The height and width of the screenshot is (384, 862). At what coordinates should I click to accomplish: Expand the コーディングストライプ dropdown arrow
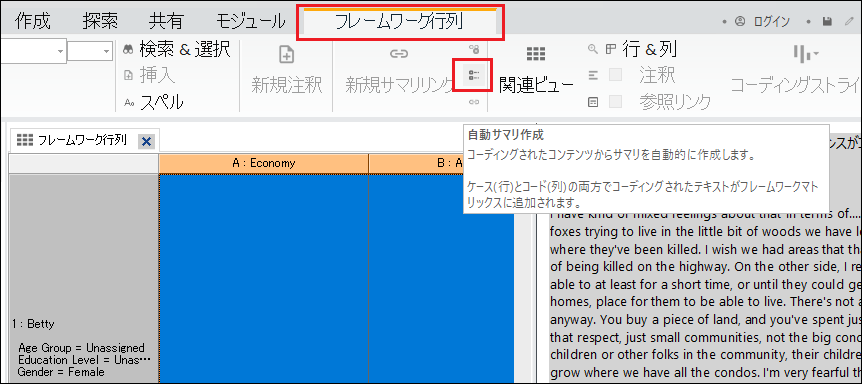(x=816, y=54)
